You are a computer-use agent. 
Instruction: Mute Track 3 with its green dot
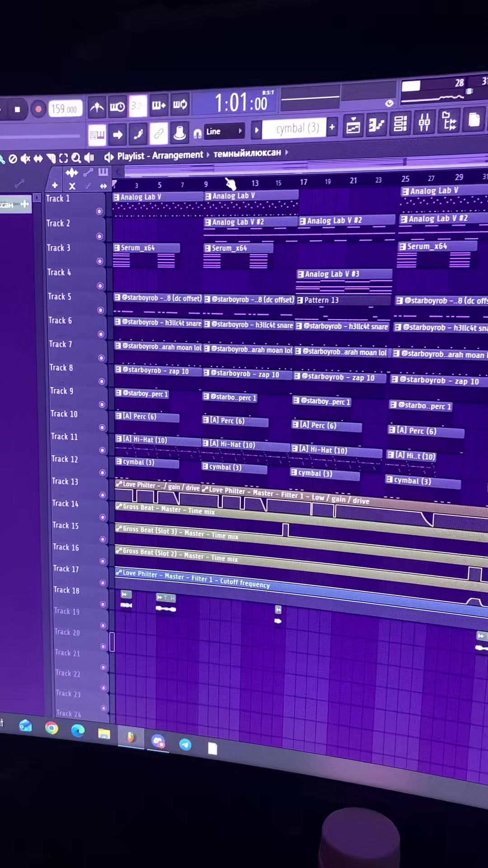tap(100, 261)
